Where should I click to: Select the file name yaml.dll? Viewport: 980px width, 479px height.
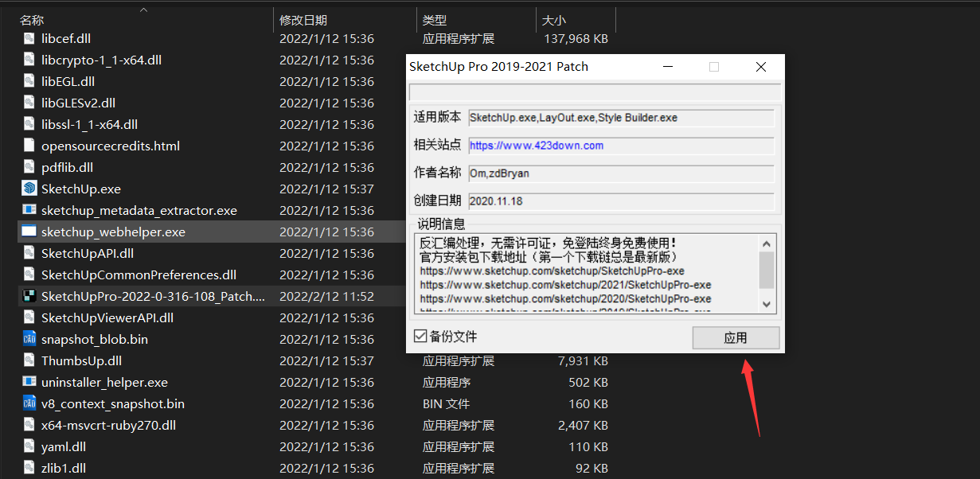[x=64, y=446]
